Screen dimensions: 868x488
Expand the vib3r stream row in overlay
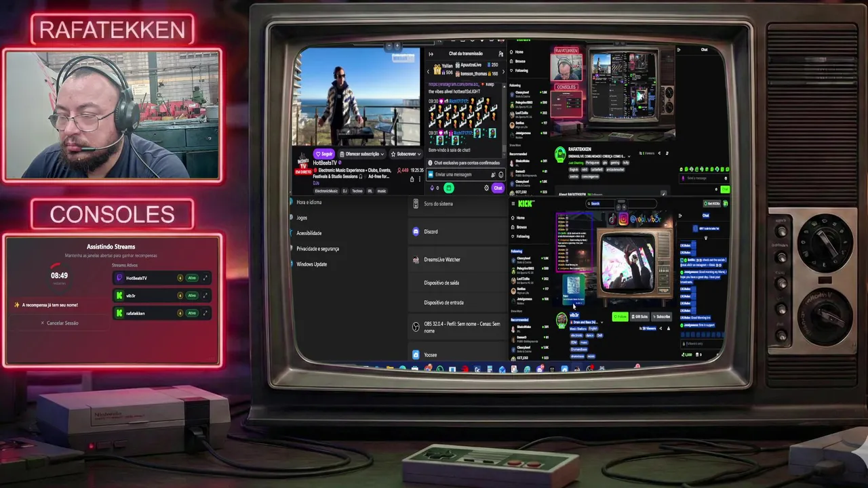coord(205,296)
